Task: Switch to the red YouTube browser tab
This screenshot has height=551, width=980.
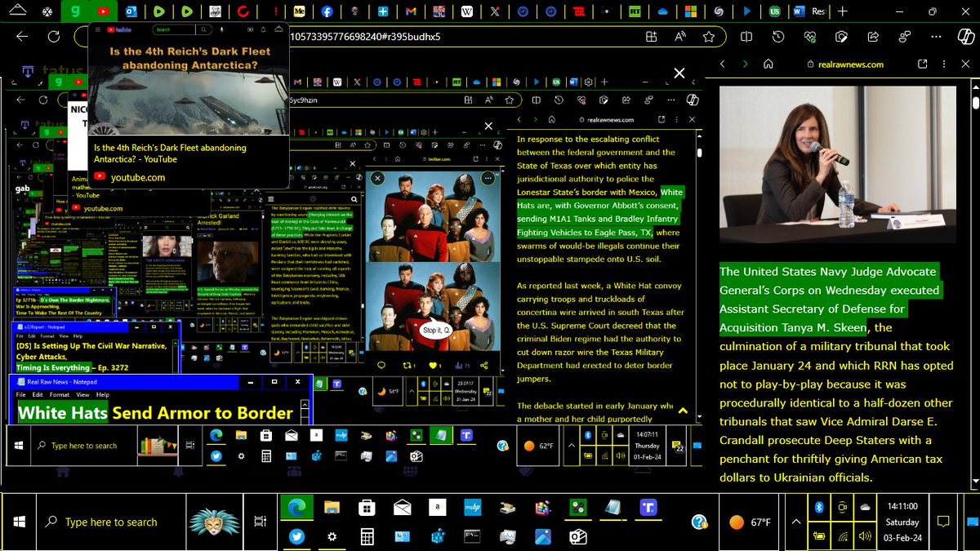Action: [103, 11]
